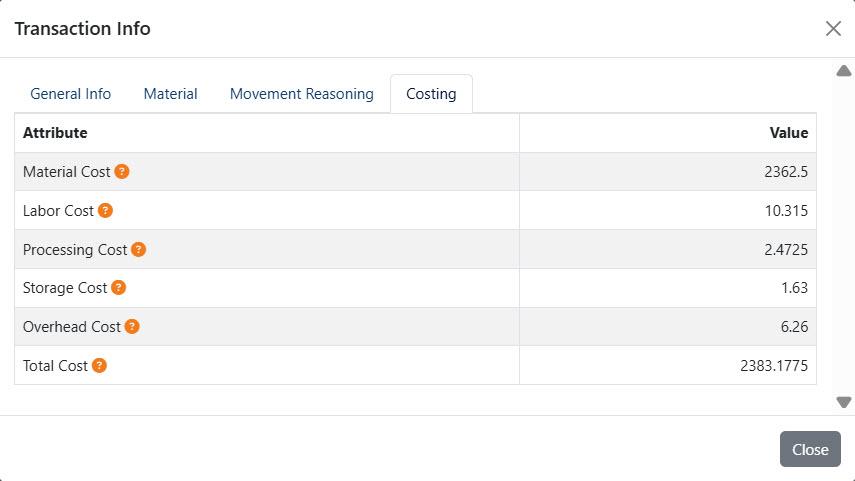Click the Material Cost help icon
The height and width of the screenshot is (481, 855).
click(122, 171)
